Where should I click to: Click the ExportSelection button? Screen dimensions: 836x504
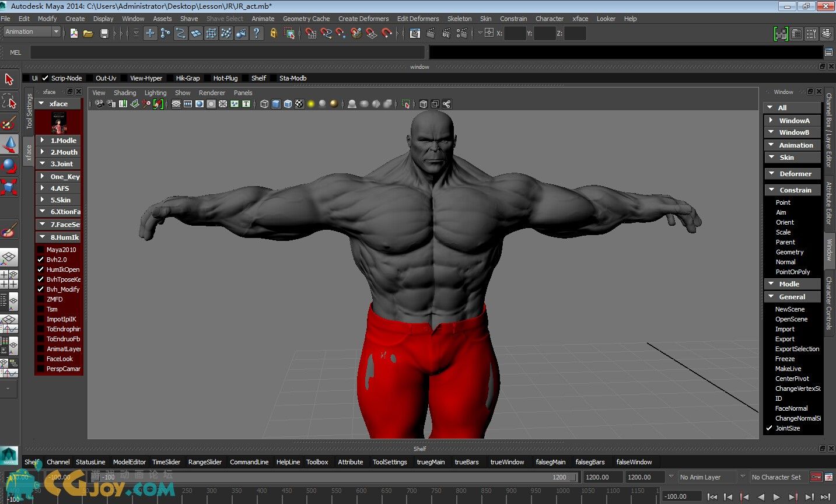click(x=797, y=349)
